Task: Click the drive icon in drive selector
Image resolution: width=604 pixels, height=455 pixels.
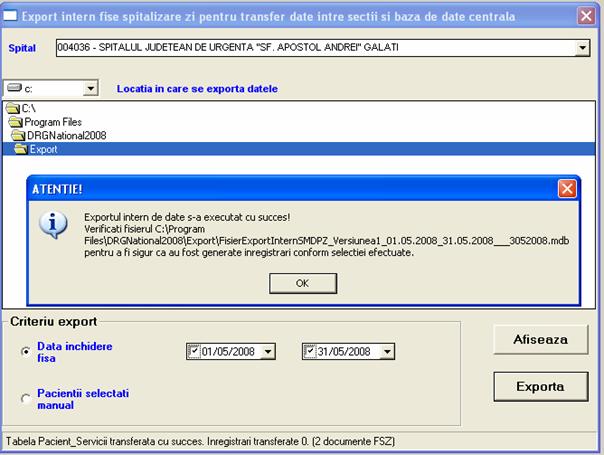Action: pos(14,89)
